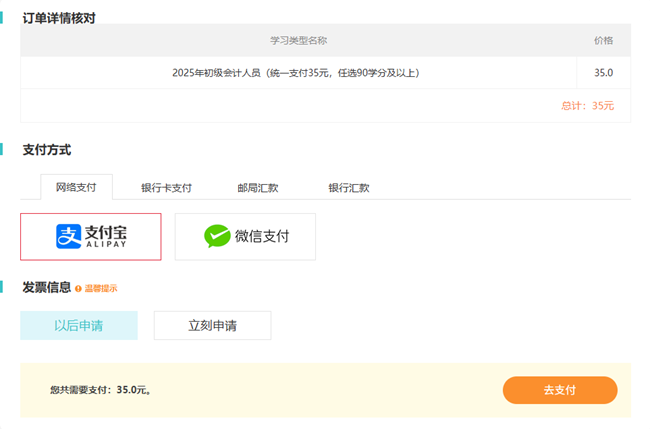
Task: Click the 发票信息 section heading
Action: coord(47,287)
